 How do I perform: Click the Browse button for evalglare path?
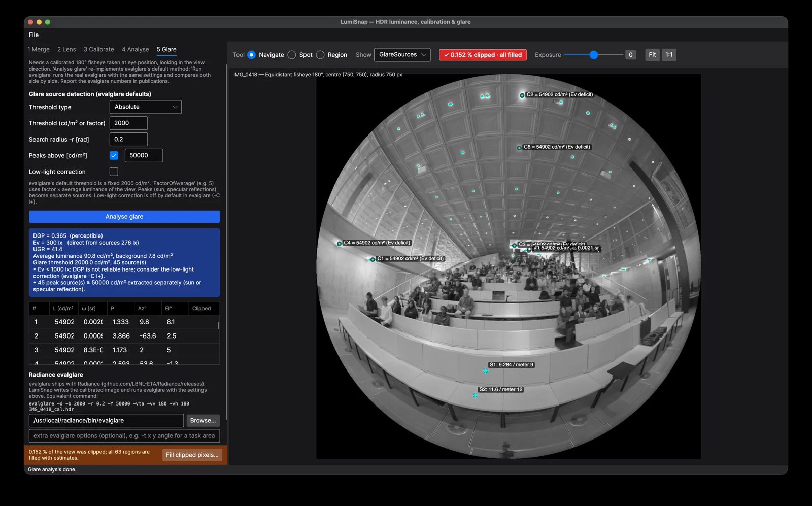(x=203, y=421)
